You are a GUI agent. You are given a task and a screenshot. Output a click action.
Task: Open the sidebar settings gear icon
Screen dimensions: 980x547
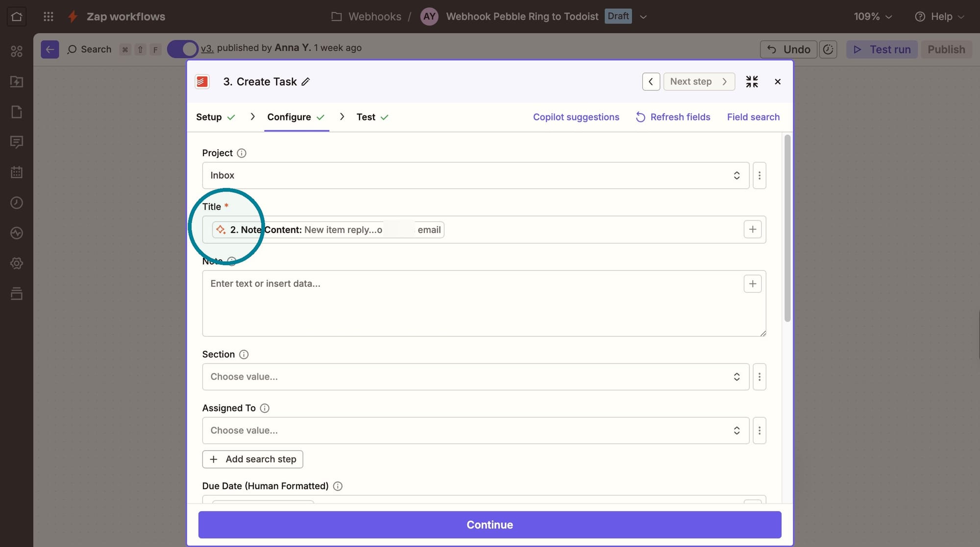17,263
